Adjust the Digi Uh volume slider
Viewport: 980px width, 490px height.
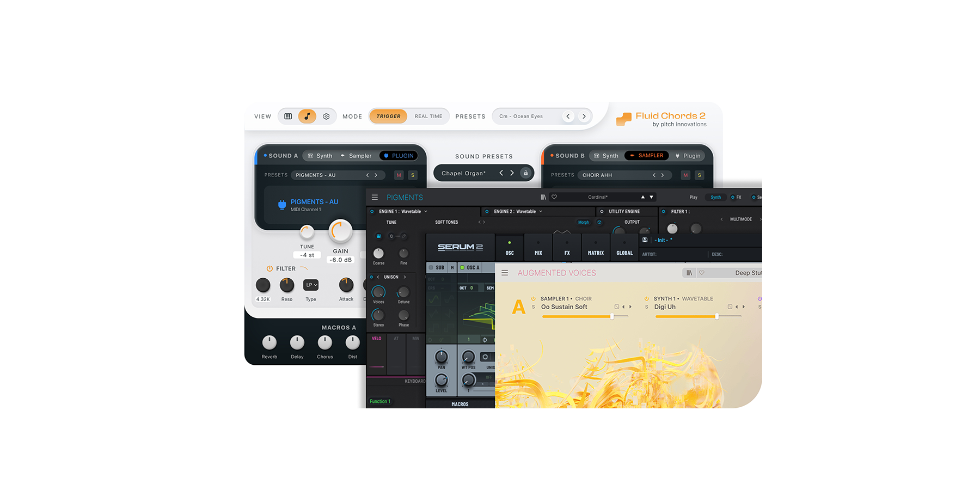698,316
